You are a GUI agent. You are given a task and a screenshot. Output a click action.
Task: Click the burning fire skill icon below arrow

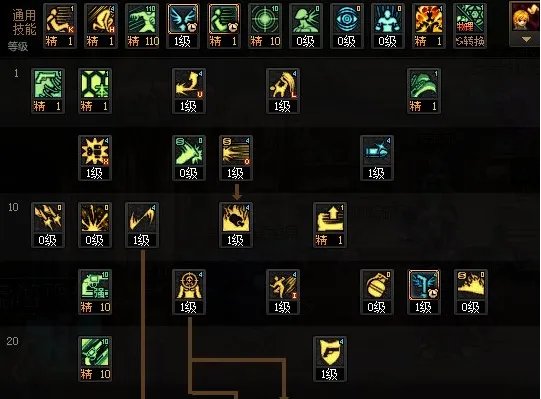tap(236, 225)
